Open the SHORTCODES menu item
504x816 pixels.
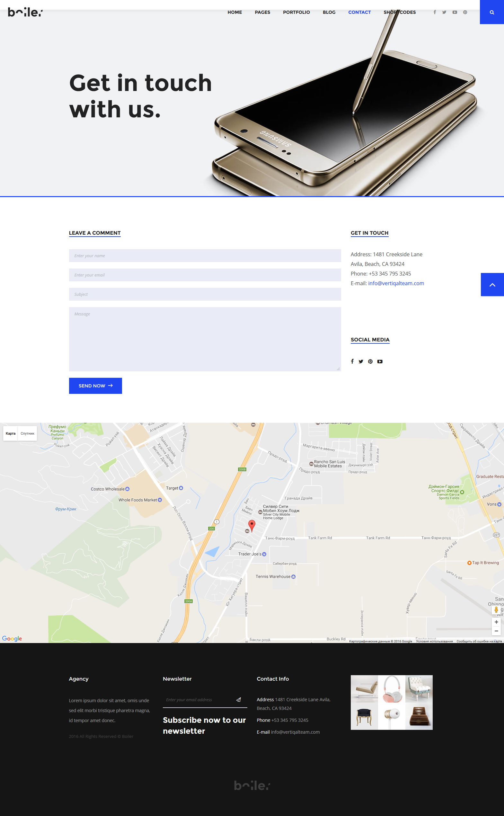[x=400, y=12]
